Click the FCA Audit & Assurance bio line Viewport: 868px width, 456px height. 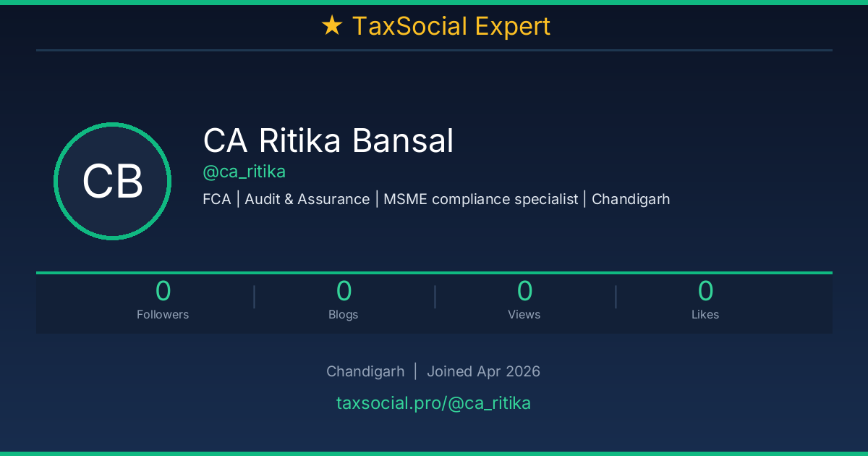(436, 199)
